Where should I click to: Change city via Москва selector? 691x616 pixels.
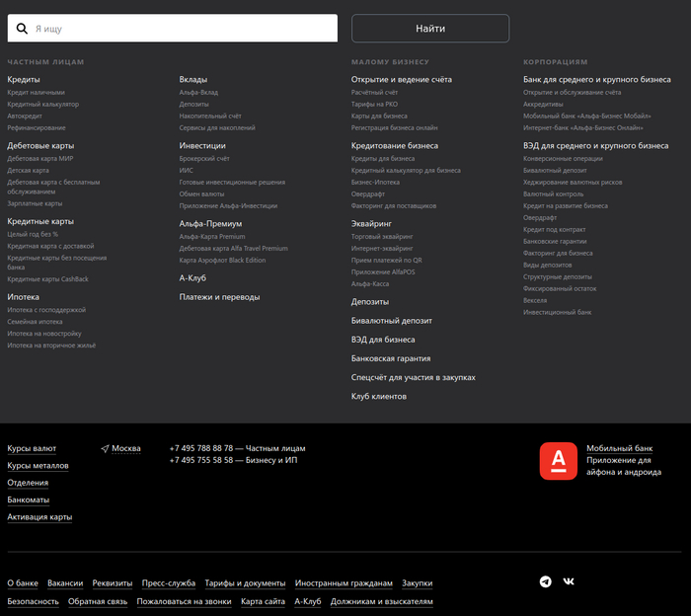pyautogui.click(x=126, y=448)
